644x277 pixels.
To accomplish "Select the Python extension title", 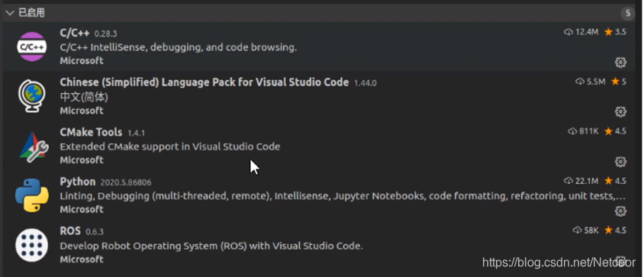I will 78,182.
